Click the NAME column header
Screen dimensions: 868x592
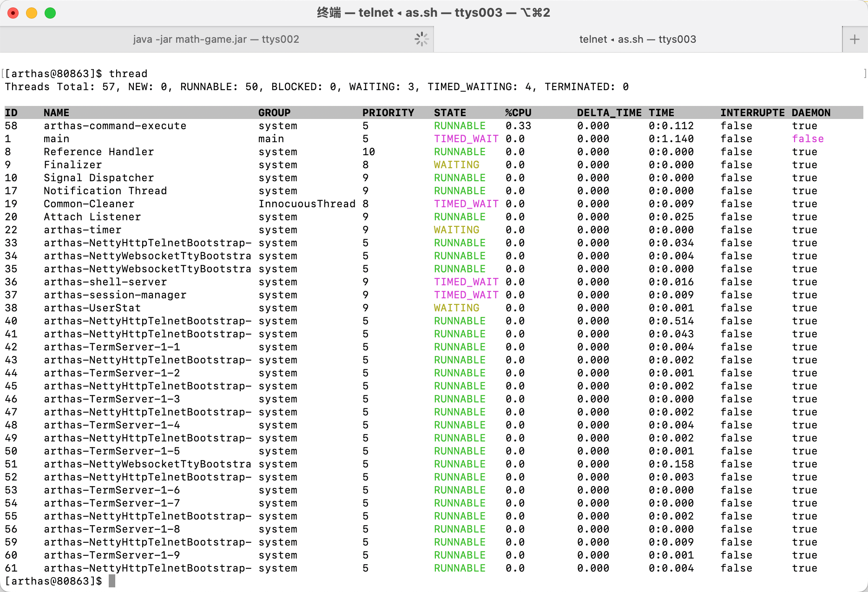coord(56,112)
